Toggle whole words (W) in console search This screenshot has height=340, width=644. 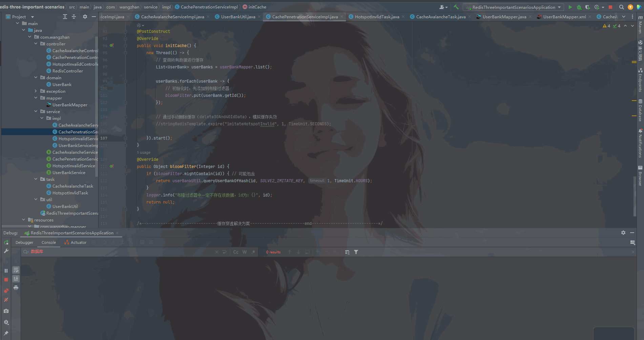(x=245, y=252)
